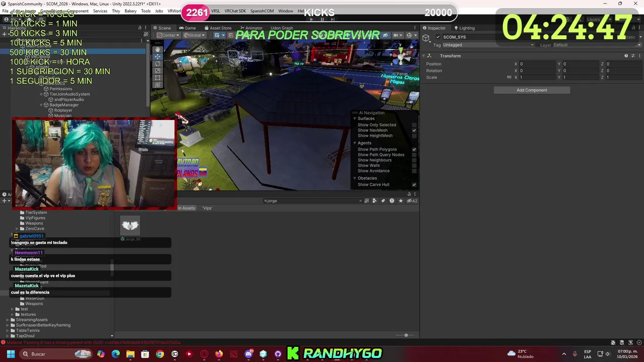Select the Rect tool in Scene view
Screen dimensions: 644x362
tap(157, 77)
